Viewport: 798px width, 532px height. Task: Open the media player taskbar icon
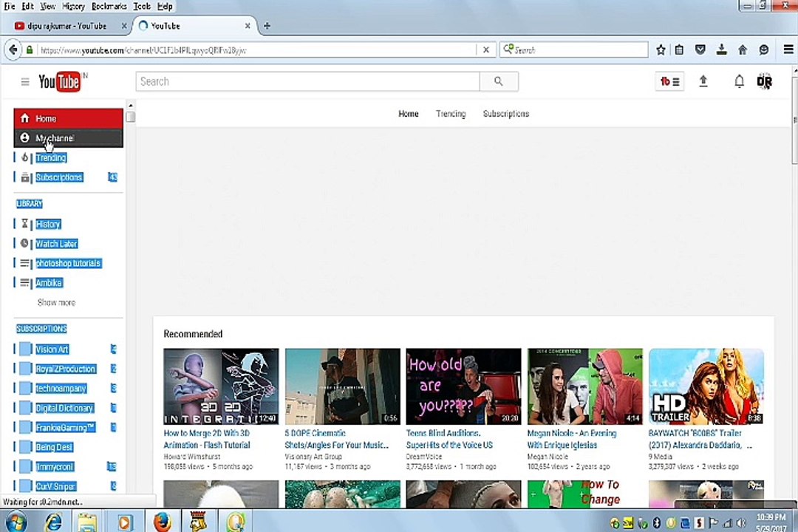[125, 522]
